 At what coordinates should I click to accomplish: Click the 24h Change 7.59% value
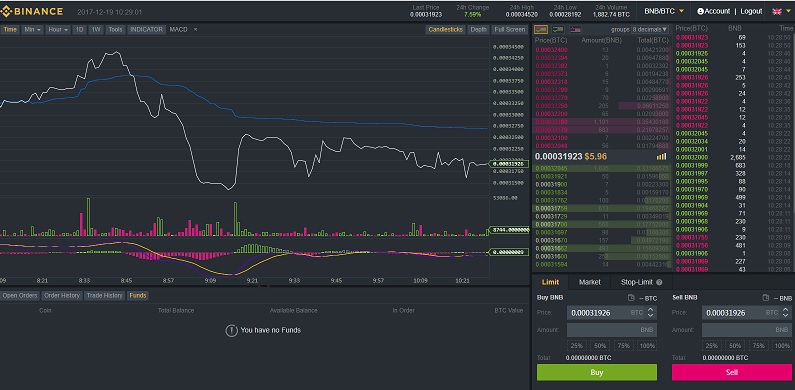472,15
